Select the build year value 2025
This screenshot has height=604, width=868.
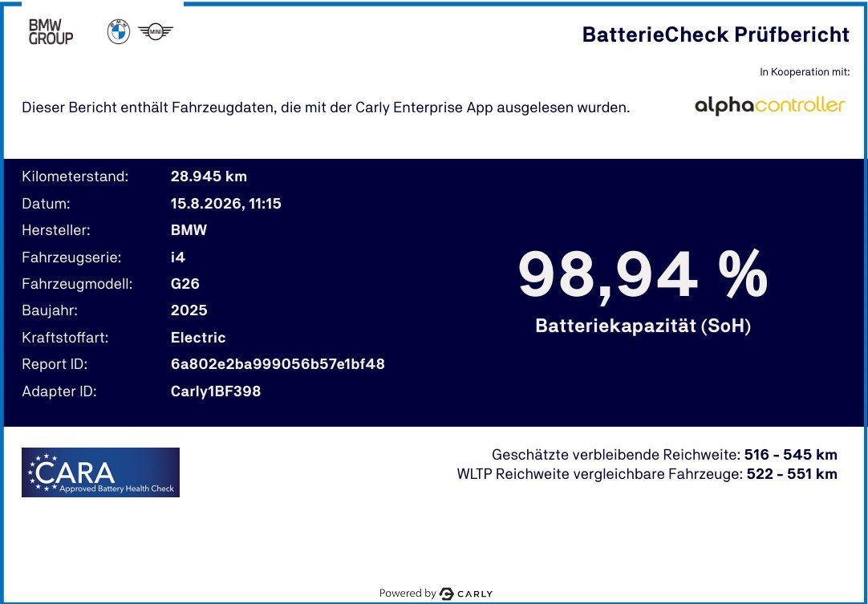coord(189,310)
